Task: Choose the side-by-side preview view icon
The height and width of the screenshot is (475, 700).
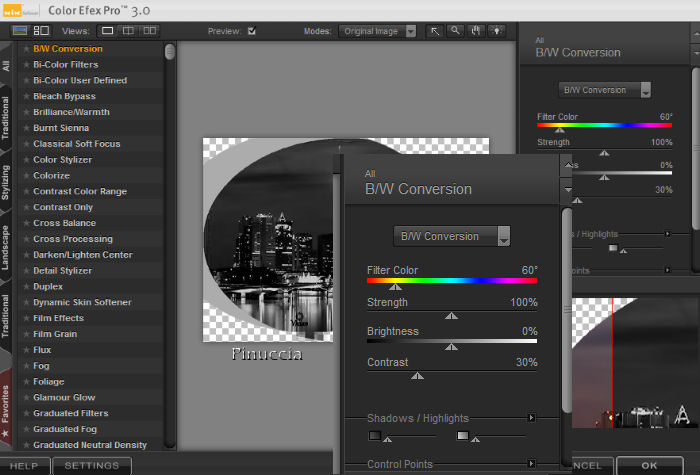Action: [149, 31]
